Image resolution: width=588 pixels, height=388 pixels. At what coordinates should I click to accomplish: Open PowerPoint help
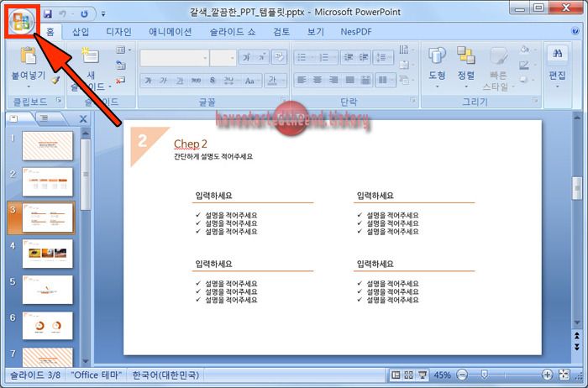coord(575,31)
